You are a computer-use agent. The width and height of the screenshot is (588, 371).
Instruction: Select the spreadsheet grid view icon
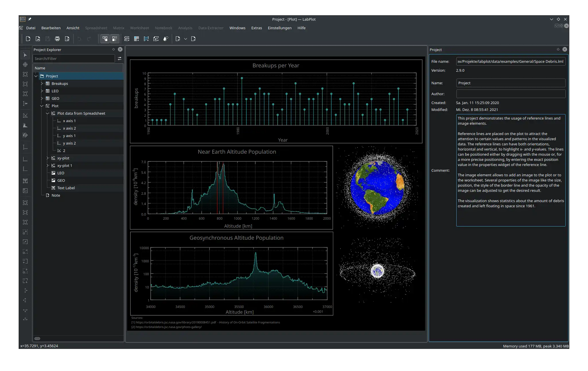(x=137, y=38)
